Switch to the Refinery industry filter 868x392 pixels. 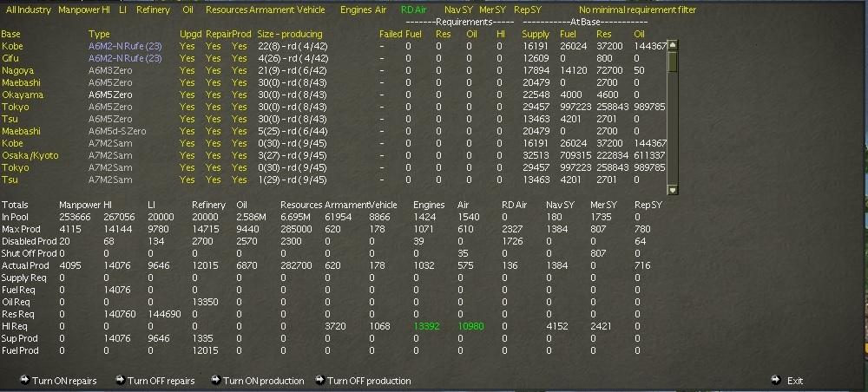coord(153,10)
